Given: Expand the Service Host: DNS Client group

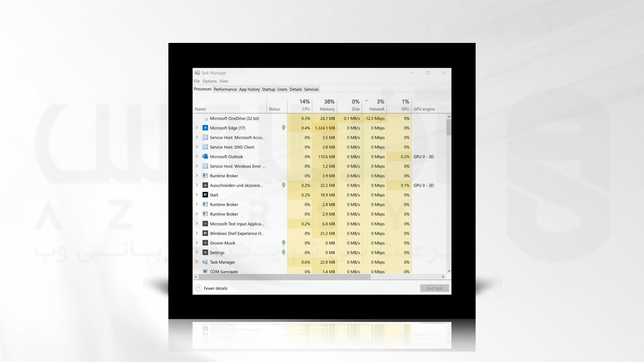Looking at the screenshot, I should [197, 147].
